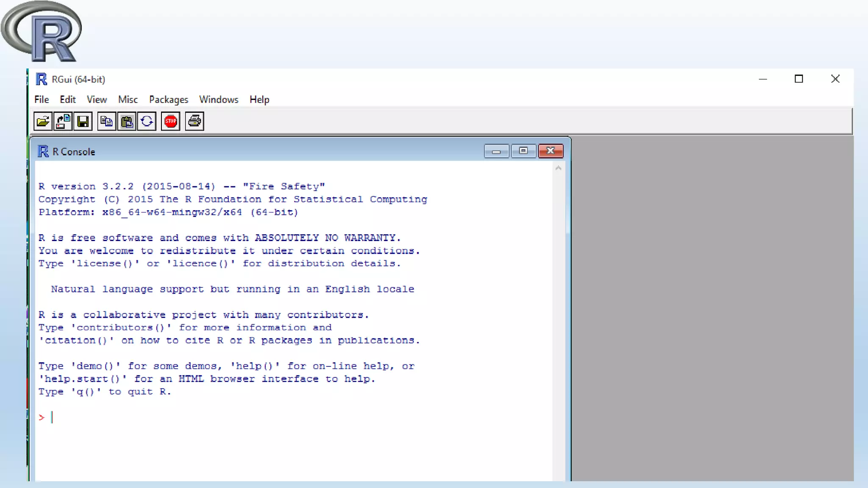Click the Load workspace toolbar icon
868x488 pixels.
coord(63,122)
